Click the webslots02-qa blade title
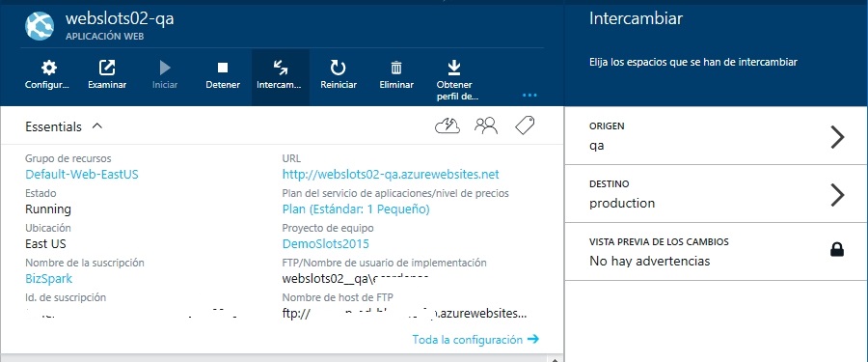The height and width of the screenshot is (362, 868). pos(119,19)
